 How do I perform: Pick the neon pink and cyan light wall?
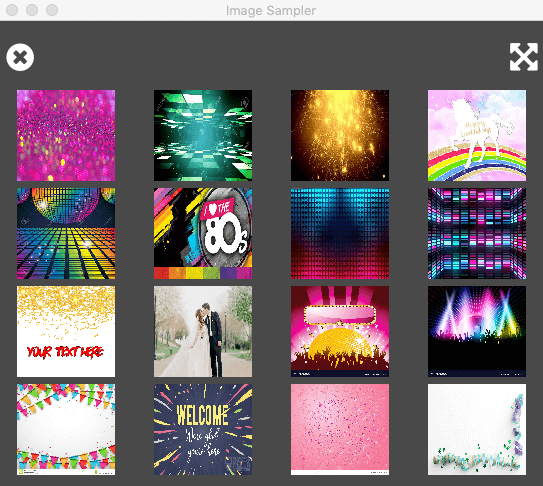(477, 233)
